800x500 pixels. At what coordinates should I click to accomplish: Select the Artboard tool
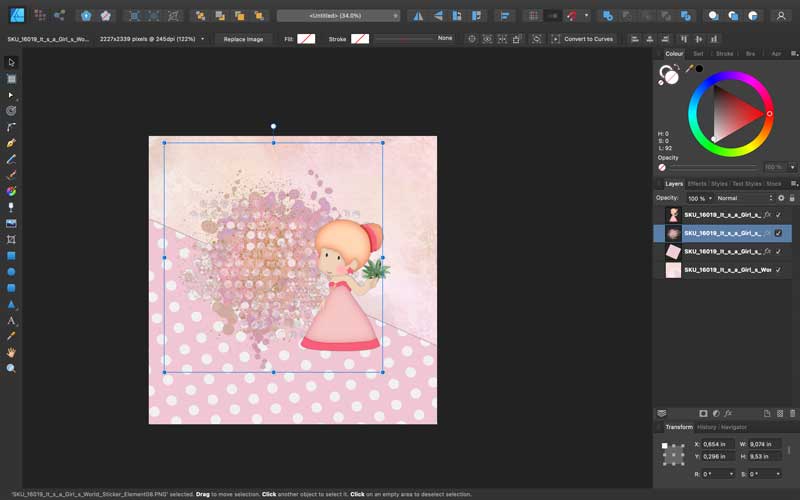click(x=11, y=79)
